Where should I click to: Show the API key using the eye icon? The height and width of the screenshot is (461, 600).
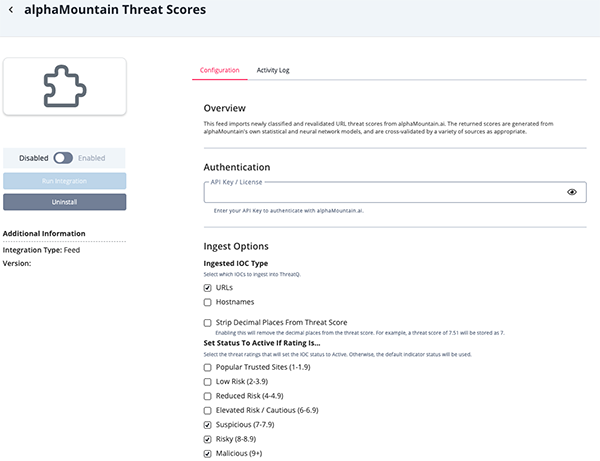coord(572,192)
